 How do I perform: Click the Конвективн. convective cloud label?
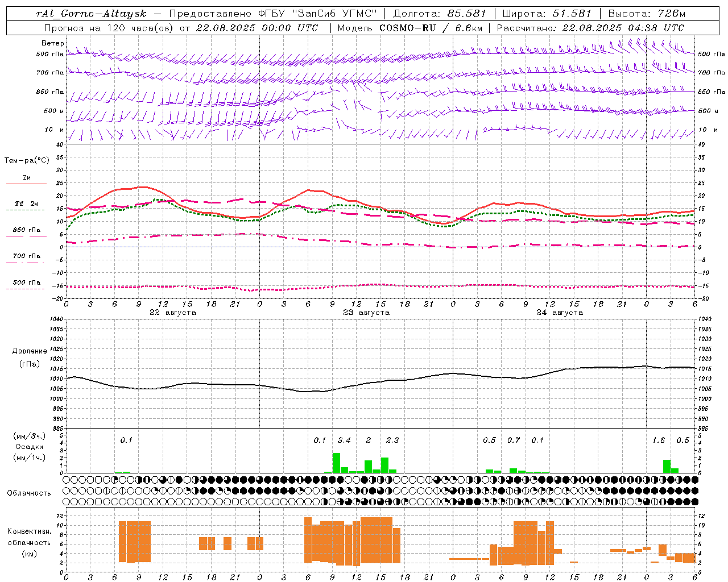click(29, 531)
